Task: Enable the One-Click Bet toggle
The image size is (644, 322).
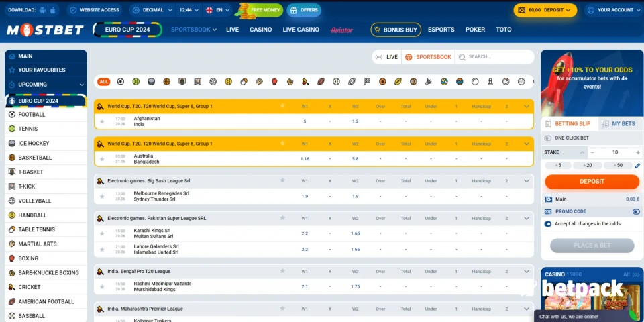Action: tap(548, 138)
